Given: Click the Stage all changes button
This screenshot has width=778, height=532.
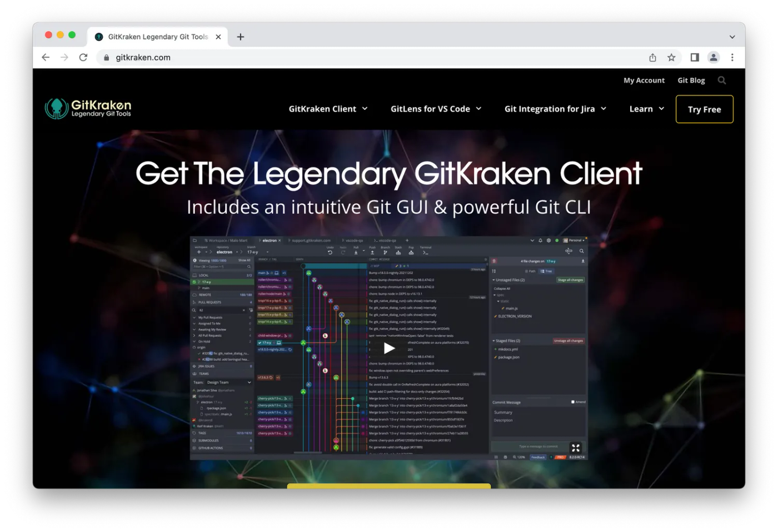Looking at the screenshot, I should (x=571, y=280).
